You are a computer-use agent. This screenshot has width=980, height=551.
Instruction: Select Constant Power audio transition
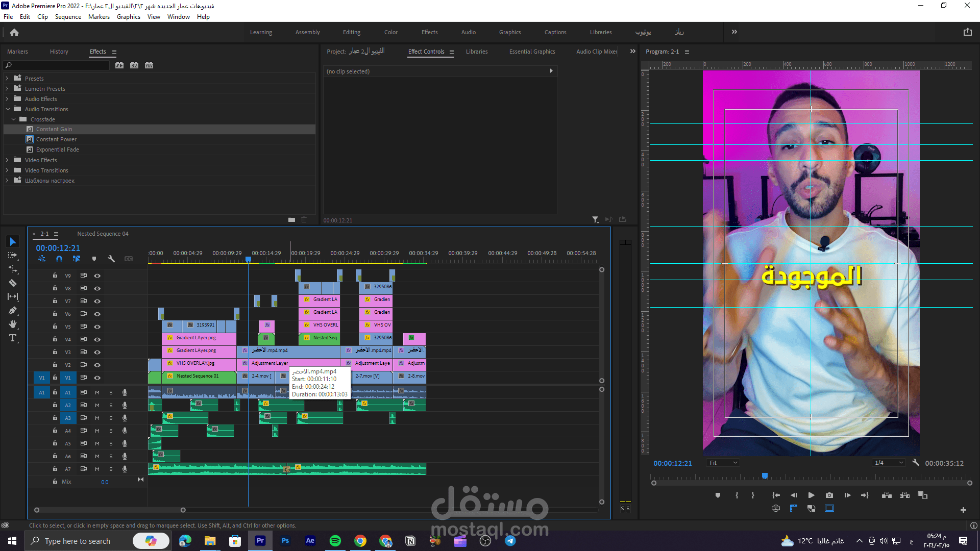click(56, 139)
